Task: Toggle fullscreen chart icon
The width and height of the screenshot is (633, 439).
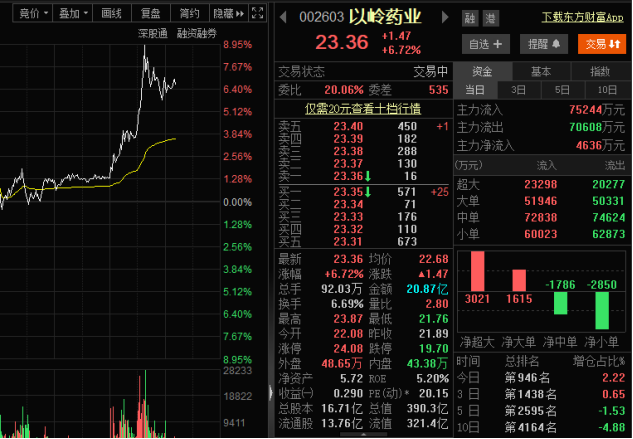Action: (x=257, y=13)
